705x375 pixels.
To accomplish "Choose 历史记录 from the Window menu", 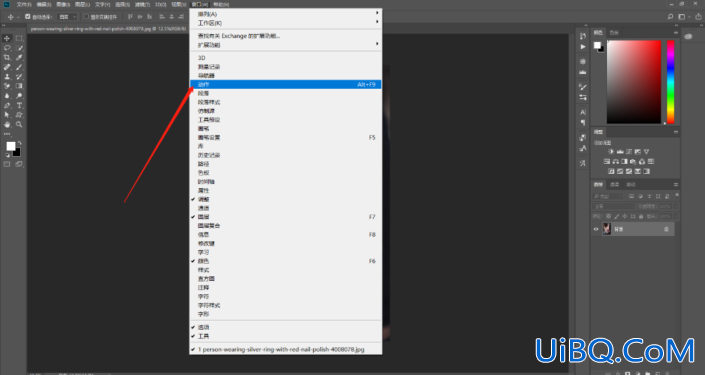I will (286, 155).
